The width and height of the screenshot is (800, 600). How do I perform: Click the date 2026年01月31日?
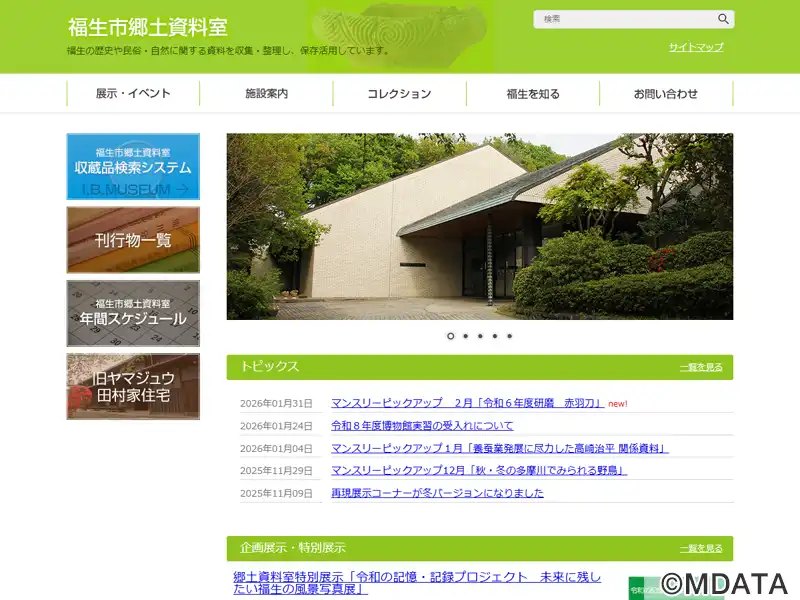pyautogui.click(x=276, y=404)
